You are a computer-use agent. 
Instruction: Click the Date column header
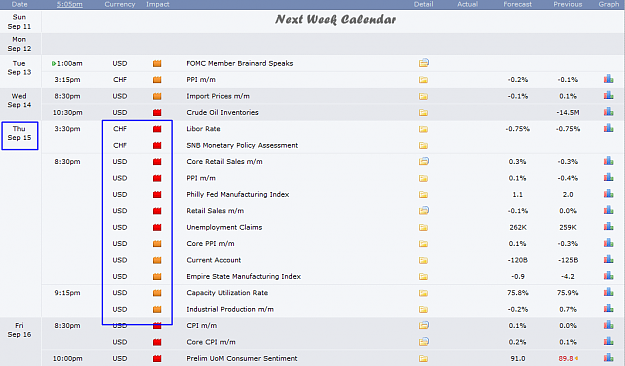[x=20, y=4]
